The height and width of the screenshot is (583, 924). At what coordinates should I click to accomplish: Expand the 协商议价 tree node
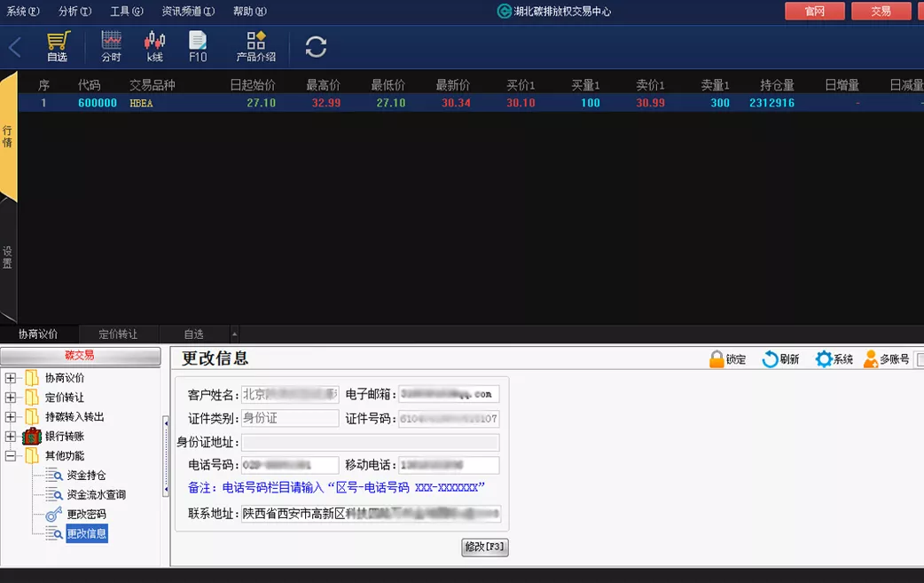pyautogui.click(x=11, y=378)
